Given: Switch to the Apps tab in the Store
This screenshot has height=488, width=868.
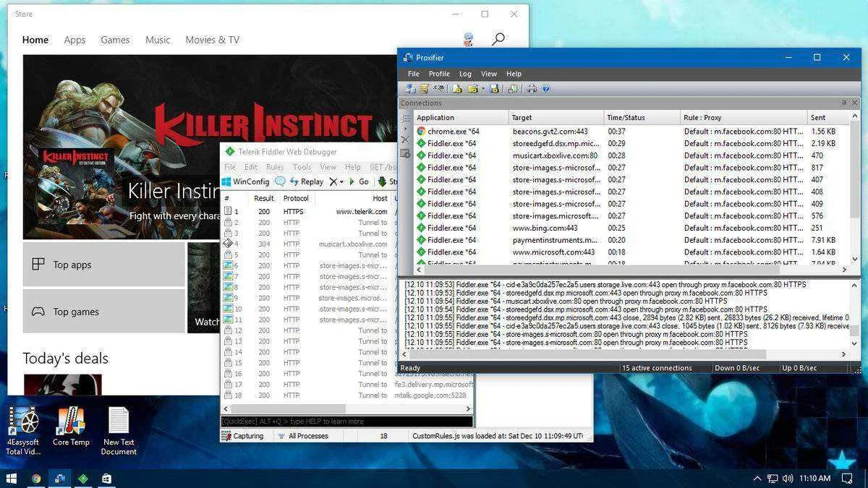Looking at the screenshot, I should tap(75, 40).
